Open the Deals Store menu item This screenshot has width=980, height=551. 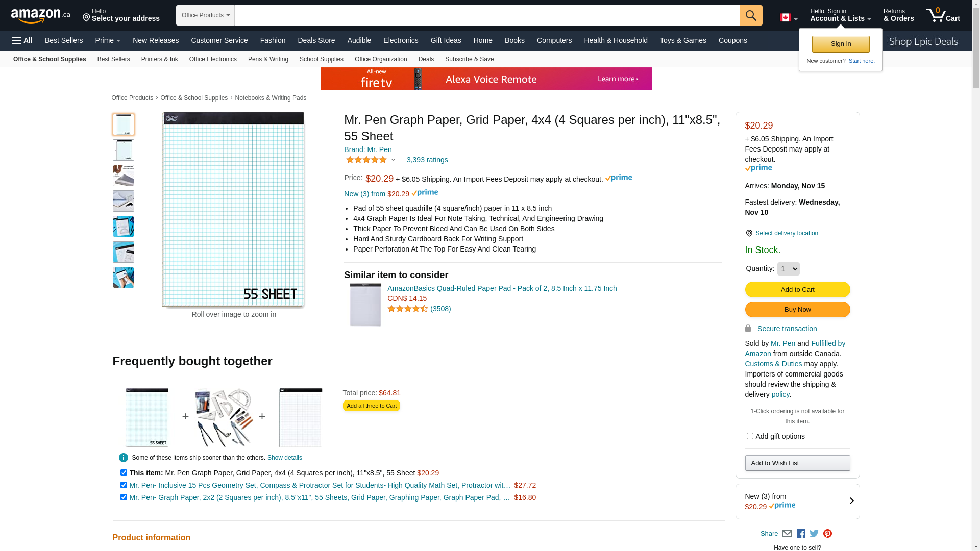click(316, 40)
